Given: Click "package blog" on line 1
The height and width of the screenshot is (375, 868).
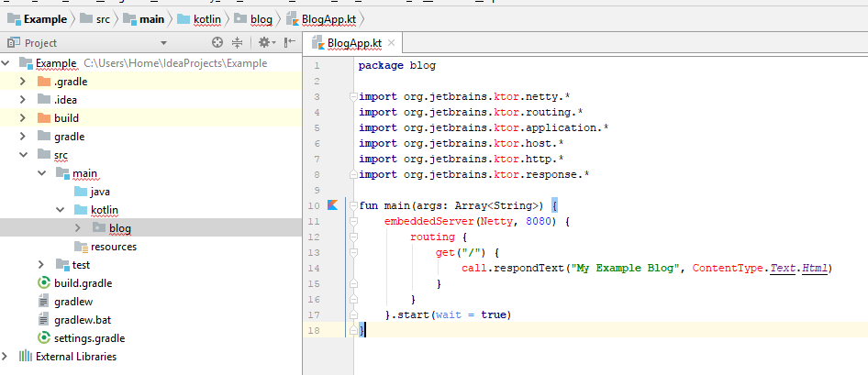Looking at the screenshot, I should tap(397, 66).
